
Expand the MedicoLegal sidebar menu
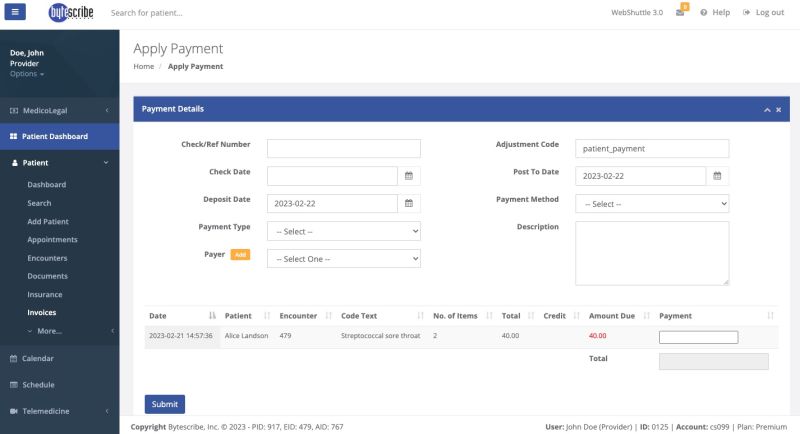pos(59,110)
